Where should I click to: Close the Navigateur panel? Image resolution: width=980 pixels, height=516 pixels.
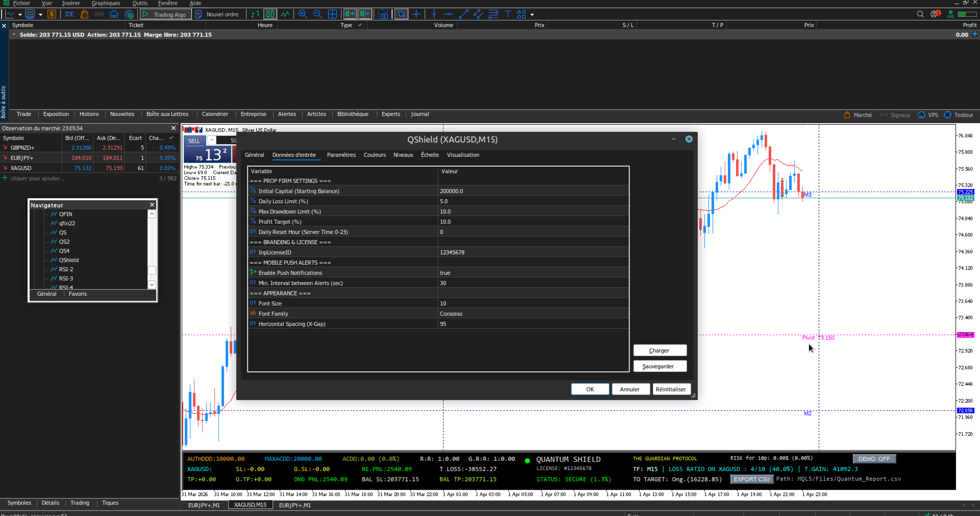click(x=152, y=205)
